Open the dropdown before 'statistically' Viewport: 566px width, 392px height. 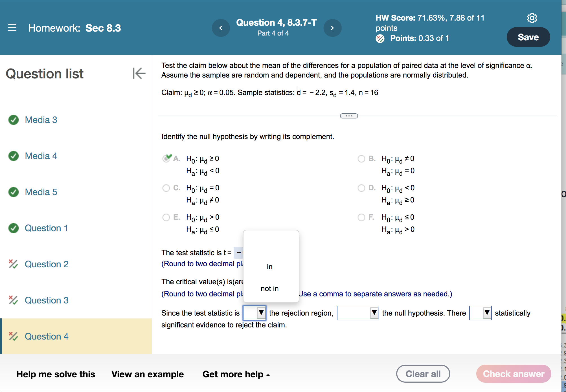[x=480, y=313]
